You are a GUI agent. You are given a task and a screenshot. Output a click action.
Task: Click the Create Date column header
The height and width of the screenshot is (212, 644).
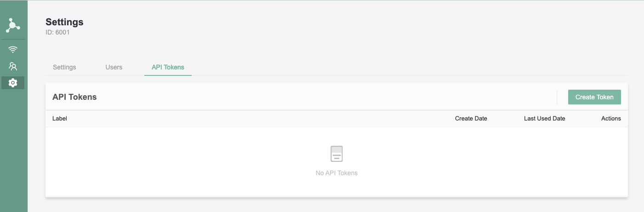[x=471, y=119]
